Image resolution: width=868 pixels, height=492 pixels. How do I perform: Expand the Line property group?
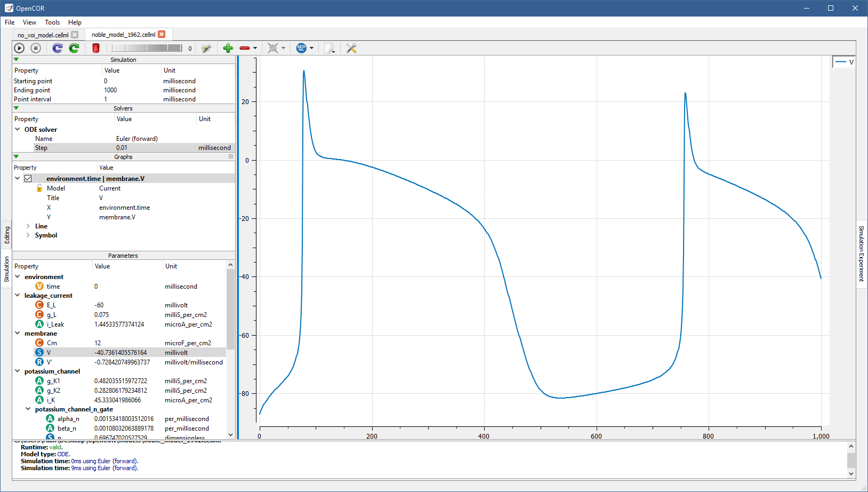(28, 226)
